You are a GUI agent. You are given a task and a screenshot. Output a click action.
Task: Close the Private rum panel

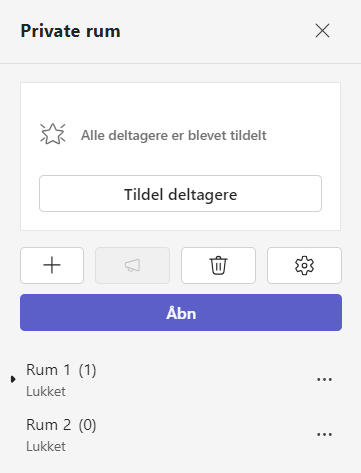322,31
